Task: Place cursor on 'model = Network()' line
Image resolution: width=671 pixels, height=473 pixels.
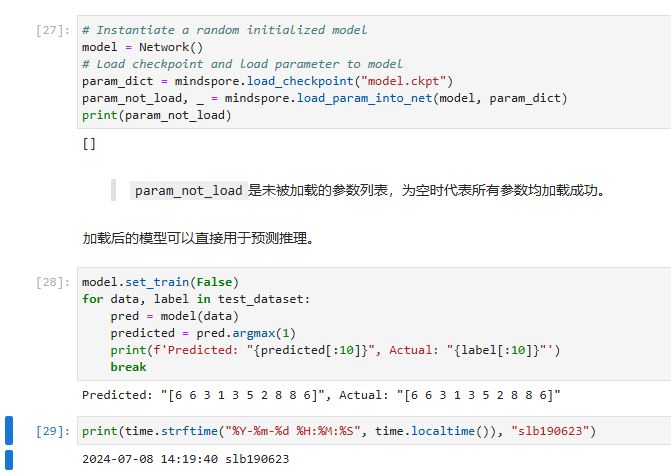Action: coord(143,47)
